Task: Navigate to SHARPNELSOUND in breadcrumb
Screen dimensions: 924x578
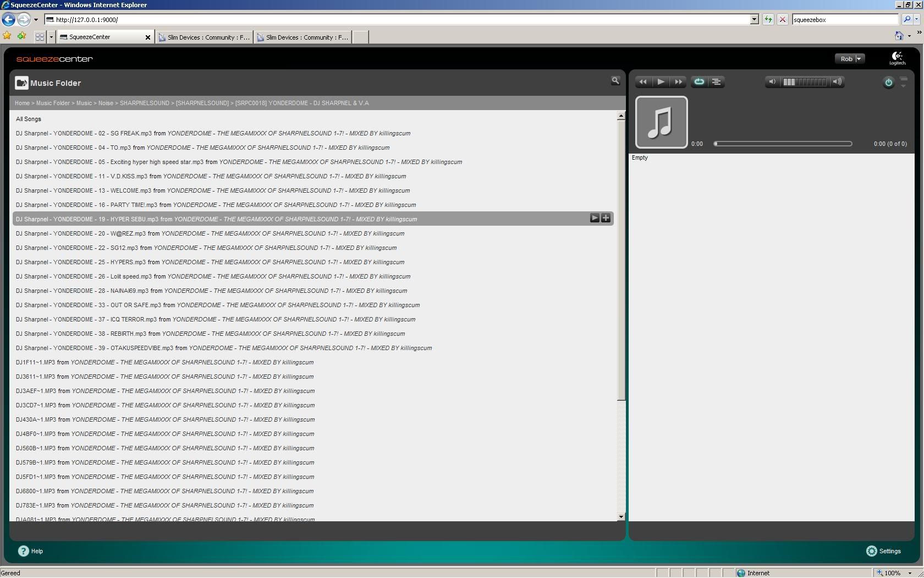Action: click(x=144, y=103)
